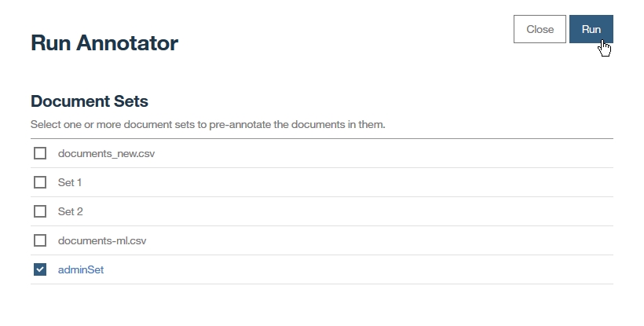Click the Set 2 label text

click(x=70, y=211)
